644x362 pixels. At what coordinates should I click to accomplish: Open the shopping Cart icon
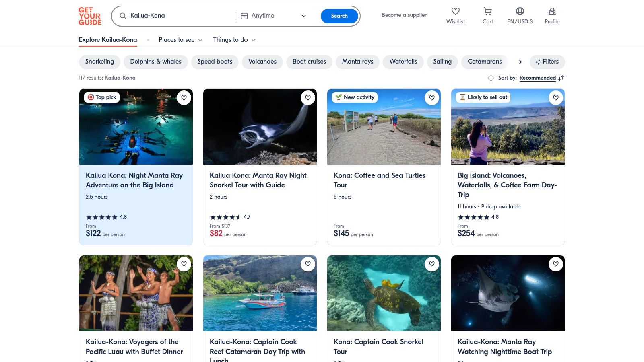[x=487, y=12]
